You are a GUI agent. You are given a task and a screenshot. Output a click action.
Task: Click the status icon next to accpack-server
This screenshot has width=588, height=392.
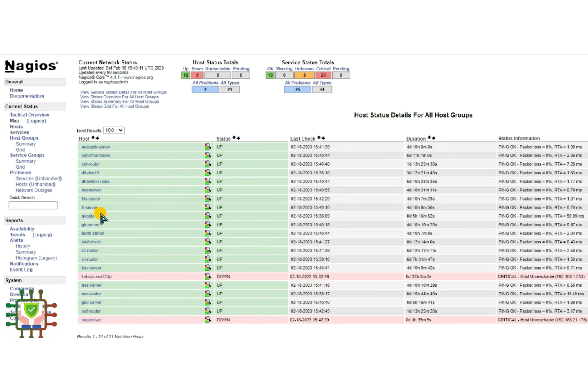208,147
